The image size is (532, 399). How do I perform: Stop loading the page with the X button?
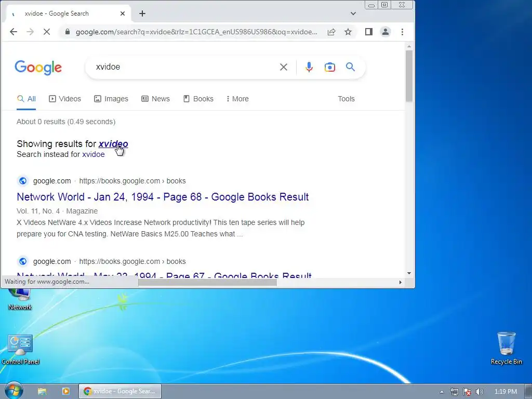pyautogui.click(x=47, y=32)
